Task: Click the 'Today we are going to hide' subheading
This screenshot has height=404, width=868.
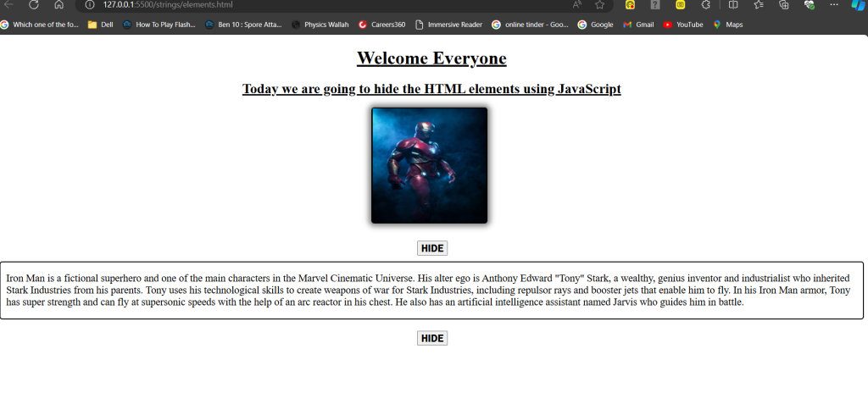Action: (x=431, y=89)
